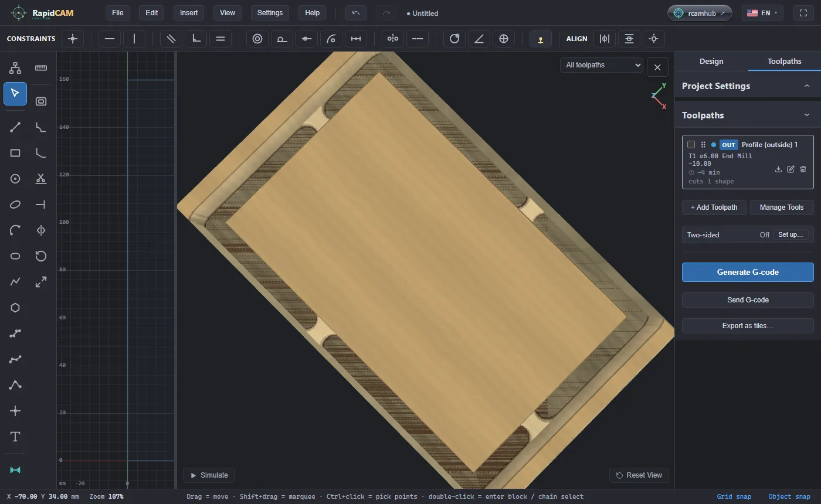Toggle Grid snap in status bar
The image size is (821, 504).
tap(734, 496)
